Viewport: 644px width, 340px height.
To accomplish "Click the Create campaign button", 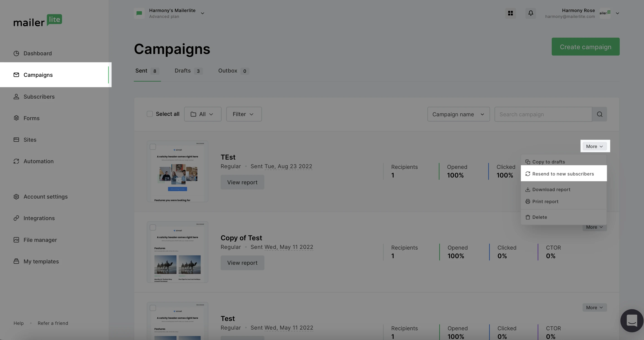I will (585, 47).
